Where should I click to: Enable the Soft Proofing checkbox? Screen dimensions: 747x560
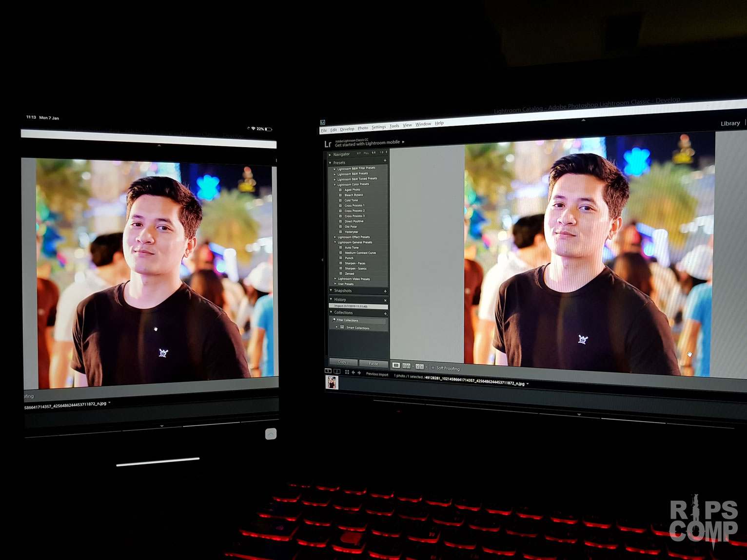pos(433,368)
